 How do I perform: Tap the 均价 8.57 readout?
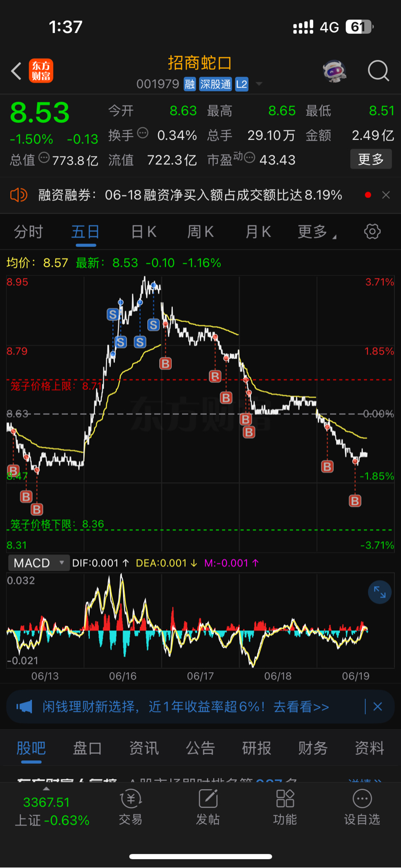pos(37,263)
